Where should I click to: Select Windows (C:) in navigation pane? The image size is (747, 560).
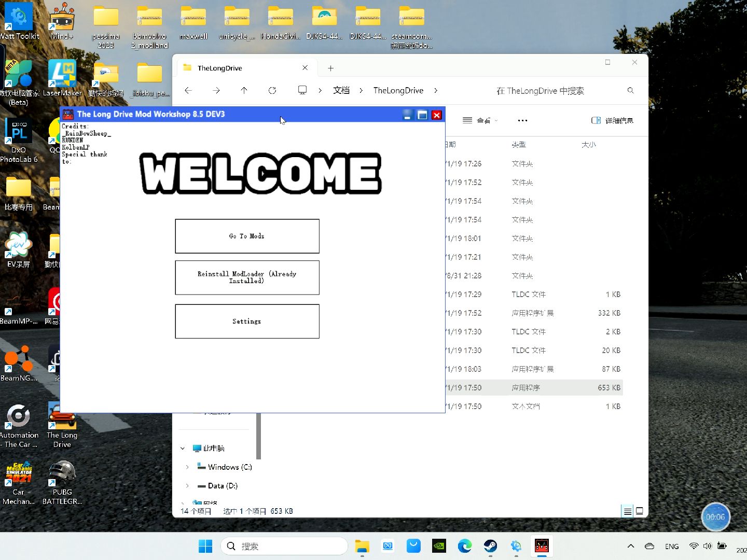click(225, 467)
